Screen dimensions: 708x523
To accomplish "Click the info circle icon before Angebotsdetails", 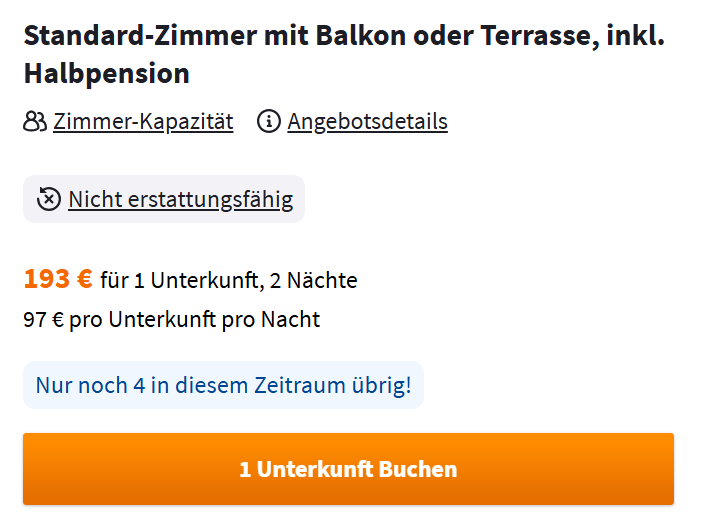I will click(x=269, y=122).
